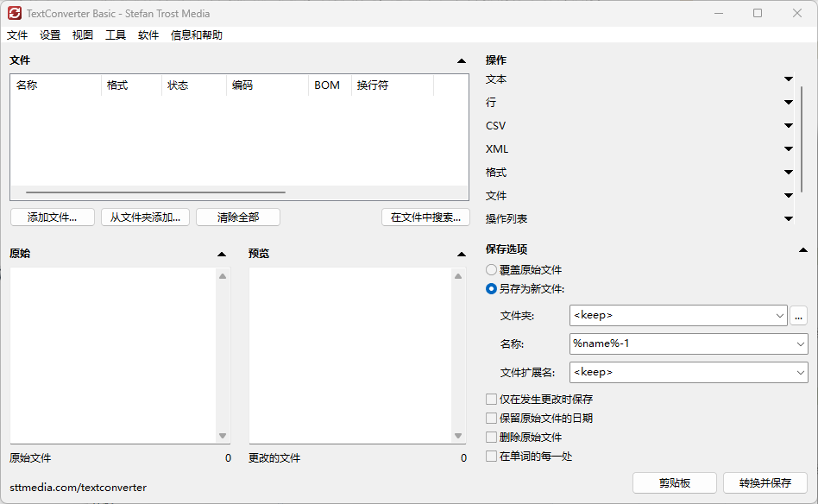Click the file list horizontal scrollbar
The width and height of the screenshot is (818, 504).
[x=155, y=192]
